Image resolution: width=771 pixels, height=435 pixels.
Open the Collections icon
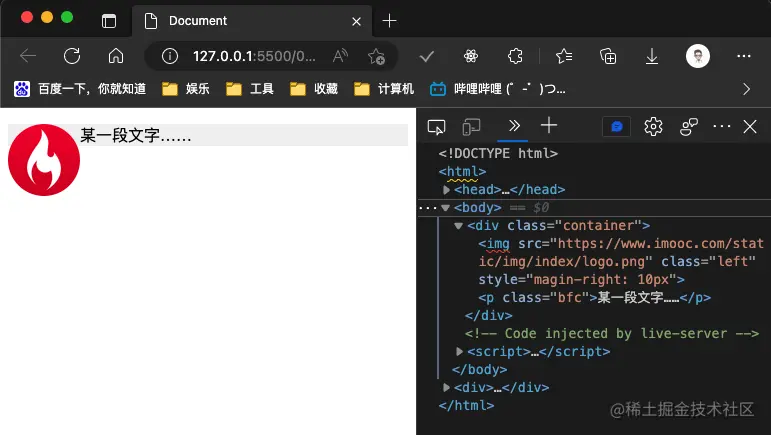(x=608, y=57)
